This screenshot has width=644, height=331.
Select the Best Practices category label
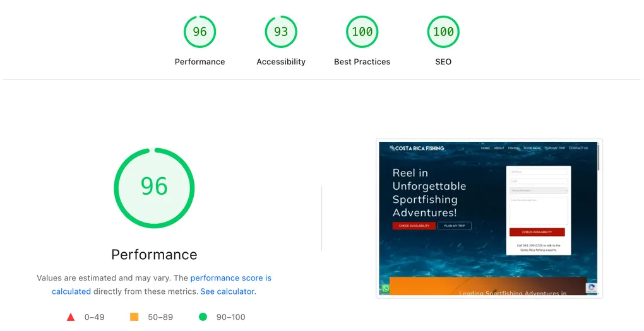point(362,62)
